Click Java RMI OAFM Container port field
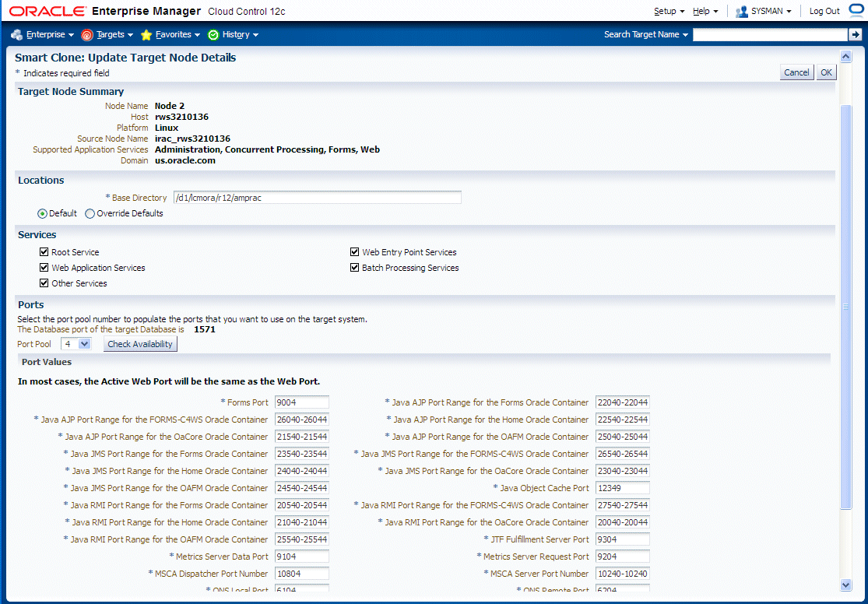This screenshot has height=604, width=868. tap(302, 539)
